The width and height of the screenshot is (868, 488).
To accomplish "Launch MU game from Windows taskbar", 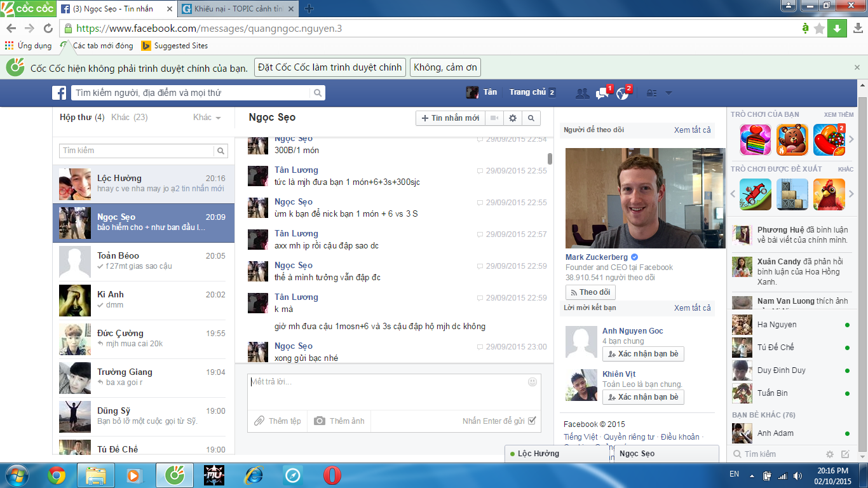I will click(214, 475).
